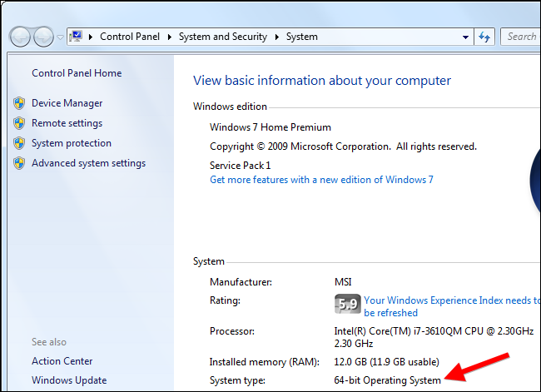Go to System and Security breadcrumb
541x392 pixels.
(x=223, y=37)
